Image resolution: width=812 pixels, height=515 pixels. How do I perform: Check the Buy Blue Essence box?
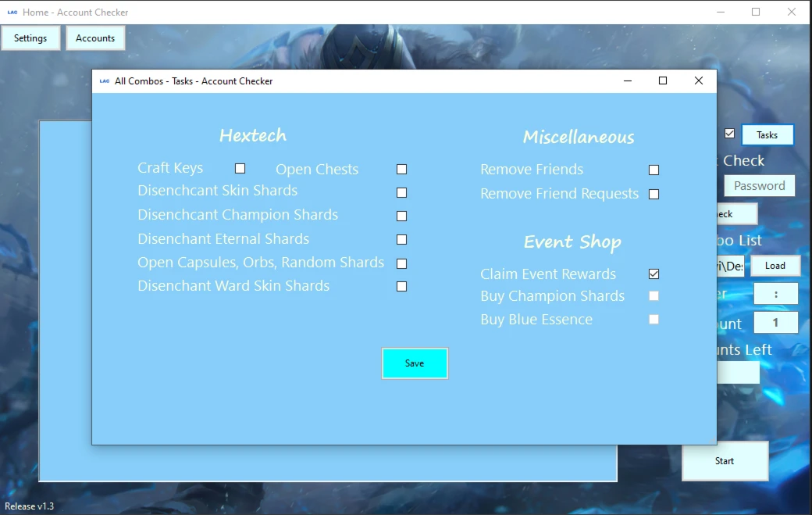coord(654,320)
